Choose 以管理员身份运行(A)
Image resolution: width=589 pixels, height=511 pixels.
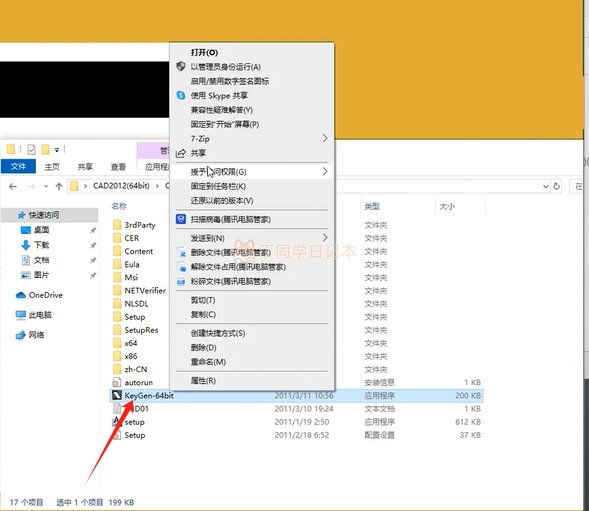[x=226, y=67]
